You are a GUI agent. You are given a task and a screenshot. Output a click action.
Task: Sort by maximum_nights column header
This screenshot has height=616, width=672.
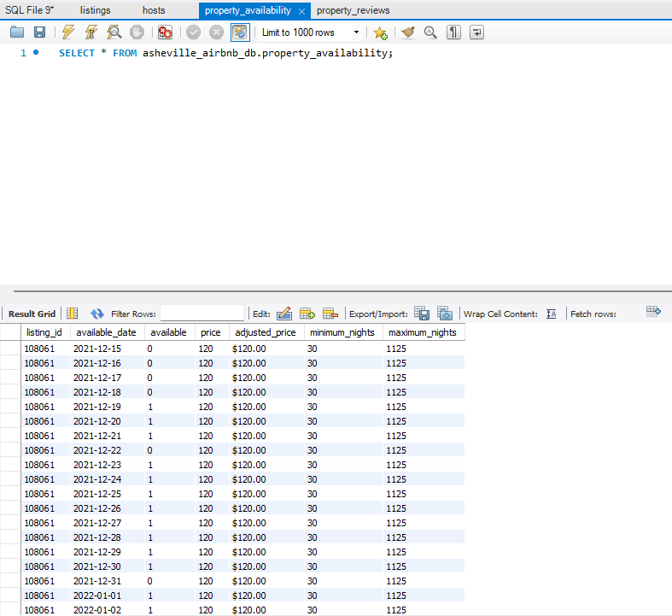coord(423,332)
